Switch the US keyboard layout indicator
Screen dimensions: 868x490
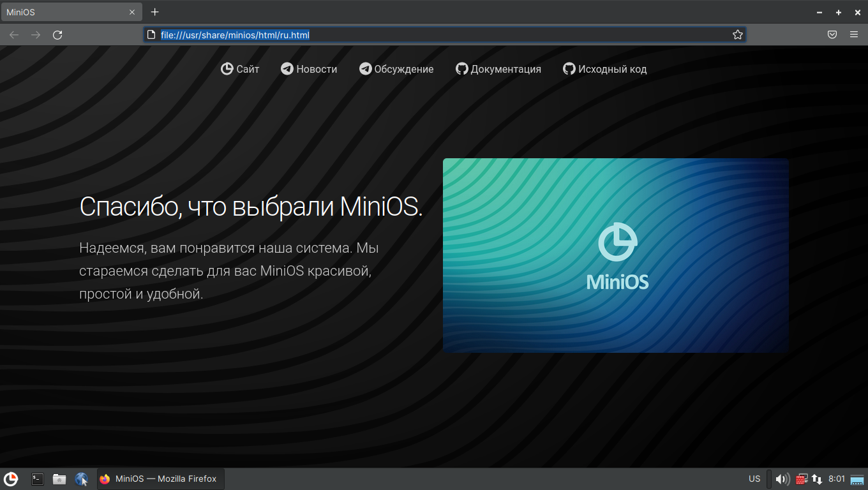754,479
